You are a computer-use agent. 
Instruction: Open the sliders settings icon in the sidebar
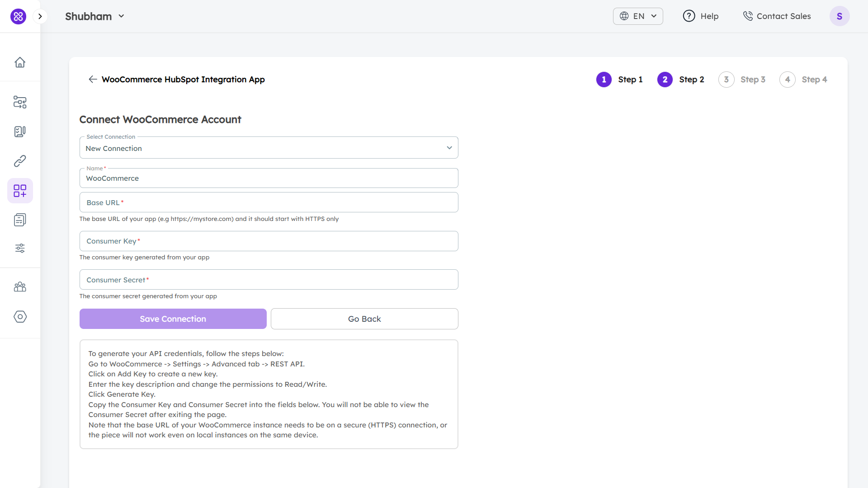20,248
